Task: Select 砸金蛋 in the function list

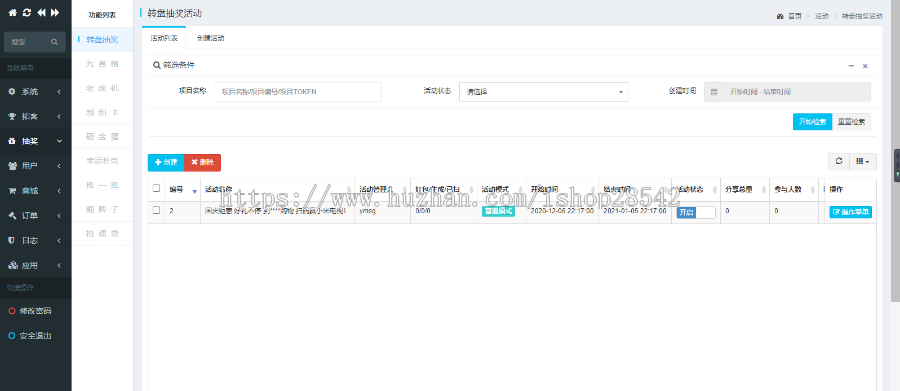Action: tap(103, 137)
